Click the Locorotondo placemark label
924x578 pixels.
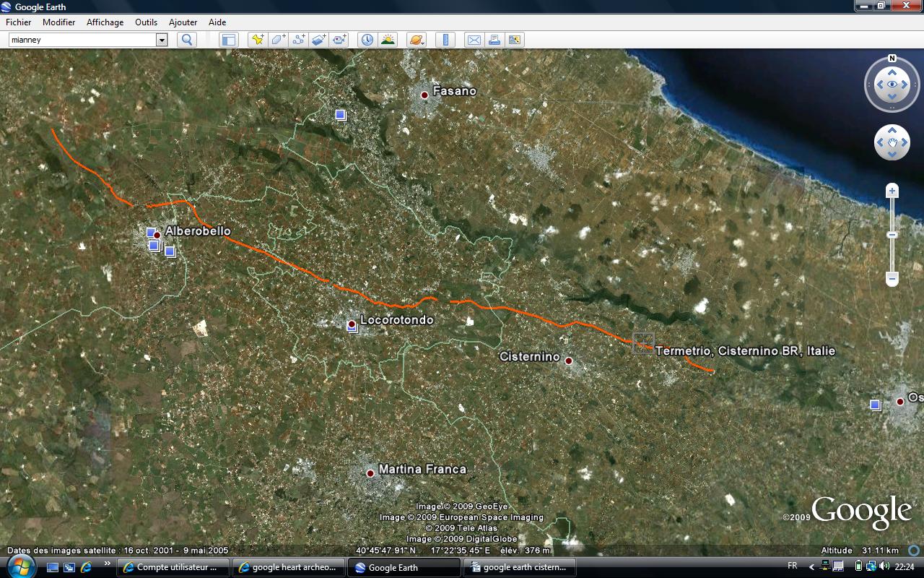click(397, 319)
